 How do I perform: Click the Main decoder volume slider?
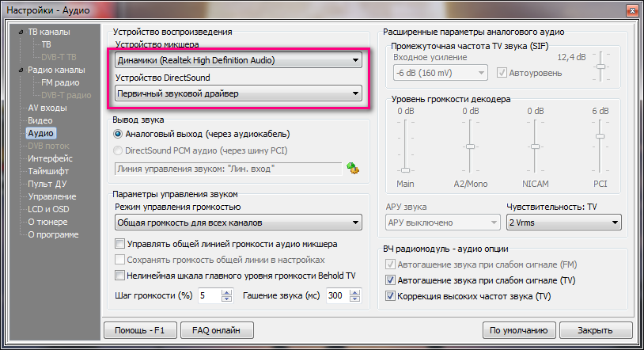[405, 169]
